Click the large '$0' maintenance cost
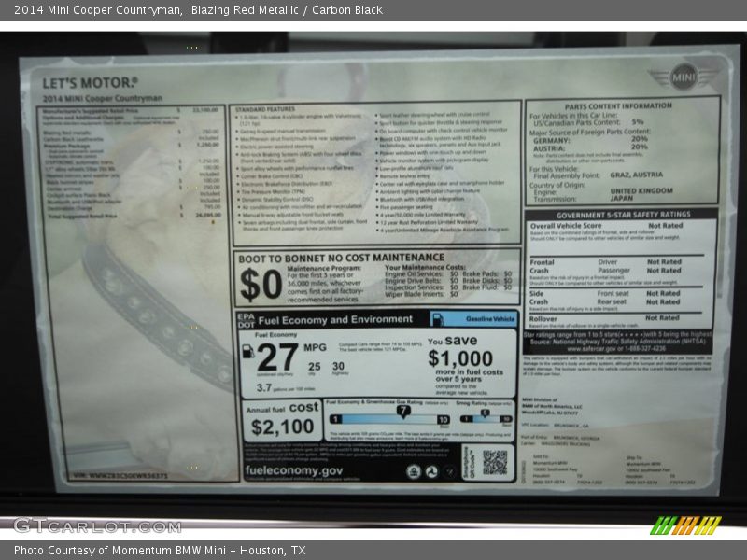The height and width of the screenshot is (560, 747). click(261, 285)
